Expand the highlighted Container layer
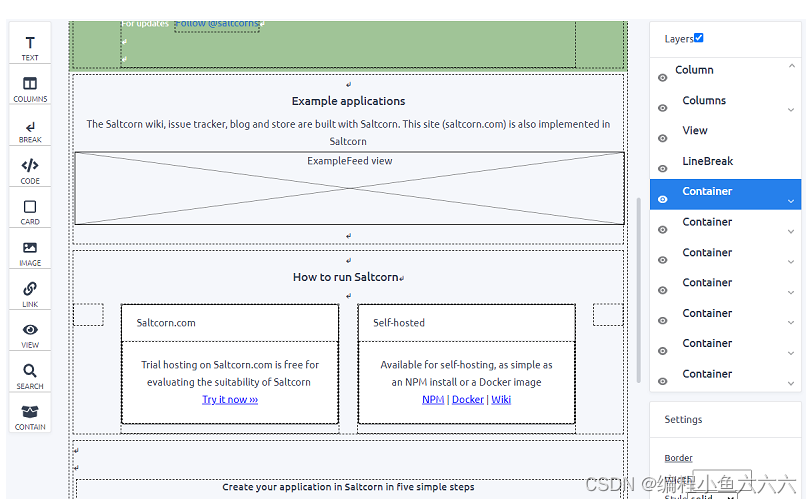 (x=791, y=201)
